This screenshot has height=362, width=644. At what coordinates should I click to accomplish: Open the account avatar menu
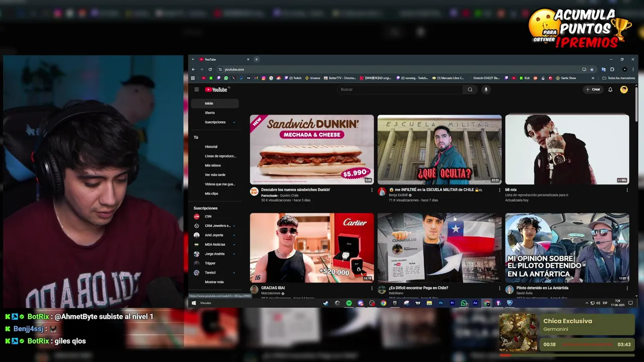[x=624, y=89]
